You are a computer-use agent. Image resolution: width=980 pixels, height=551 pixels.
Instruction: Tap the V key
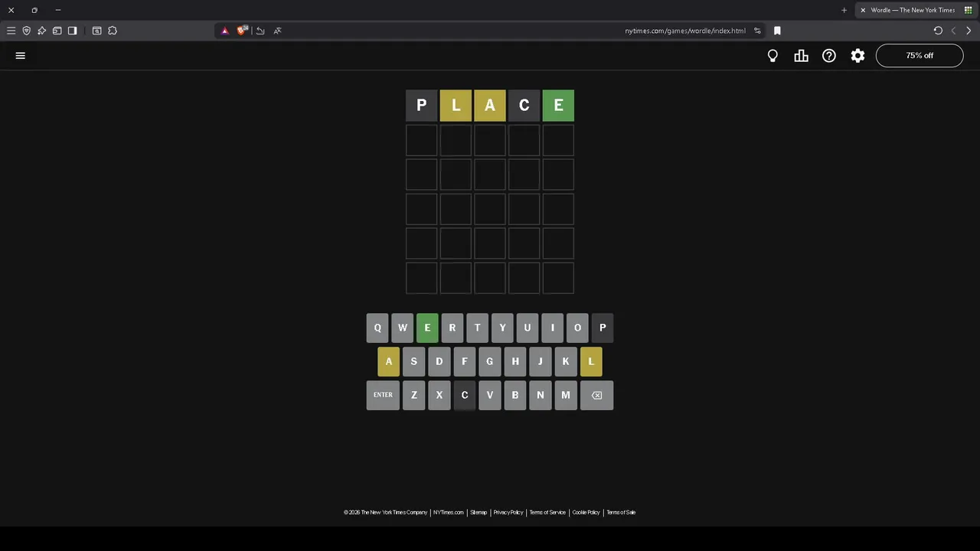pos(489,395)
